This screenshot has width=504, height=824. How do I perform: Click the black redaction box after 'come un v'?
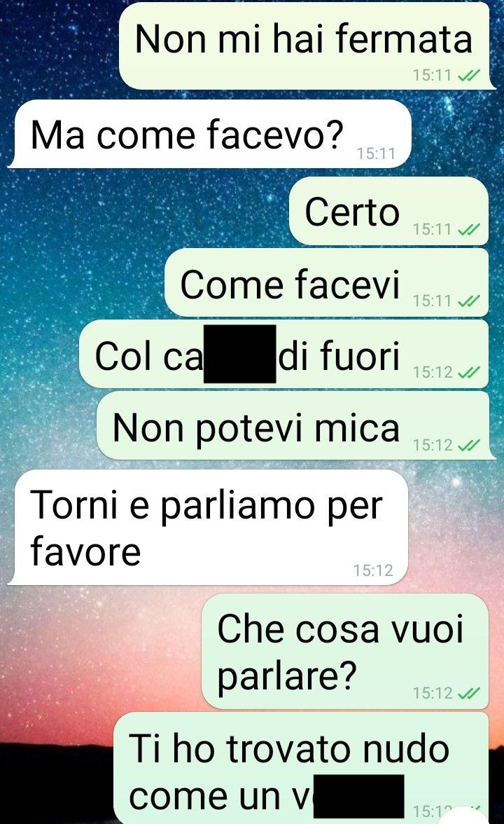(359, 796)
